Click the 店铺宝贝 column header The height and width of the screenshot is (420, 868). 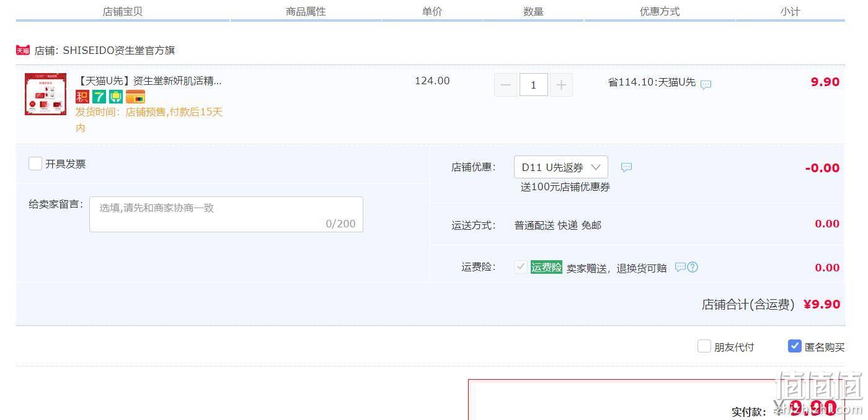(x=123, y=11)
